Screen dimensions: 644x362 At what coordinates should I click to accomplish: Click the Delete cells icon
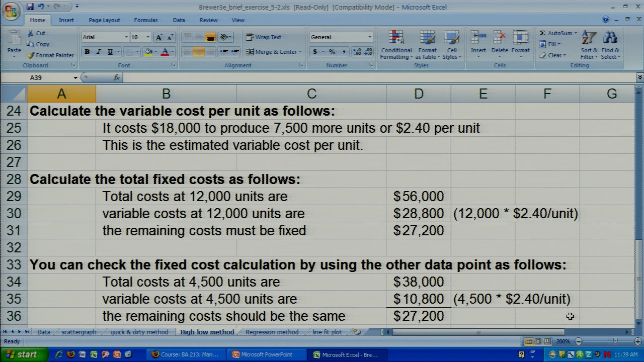[499, 38]
